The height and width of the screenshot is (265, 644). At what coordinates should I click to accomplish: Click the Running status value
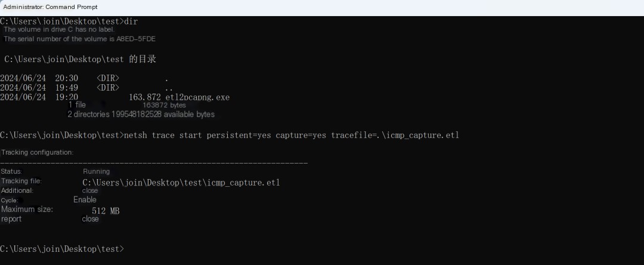(97, 171)
